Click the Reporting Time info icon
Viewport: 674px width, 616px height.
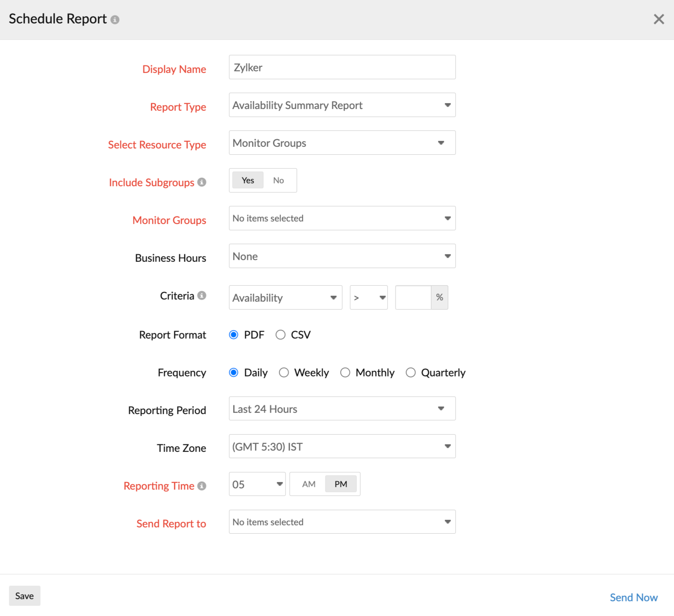tap(202, 485)
